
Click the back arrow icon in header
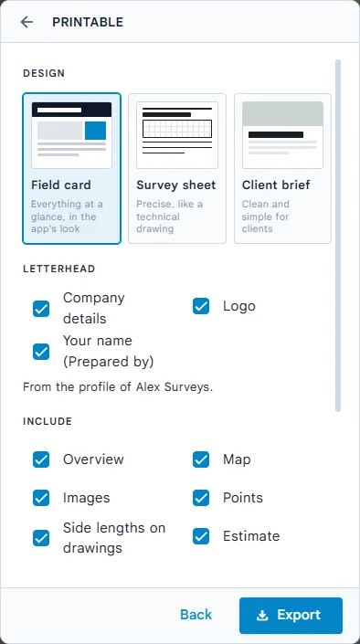pyautogui.click(x=26, y=22)
